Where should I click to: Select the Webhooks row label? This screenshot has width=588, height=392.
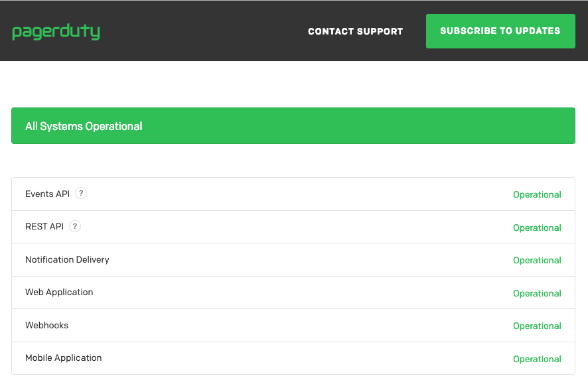pos(46,325)
